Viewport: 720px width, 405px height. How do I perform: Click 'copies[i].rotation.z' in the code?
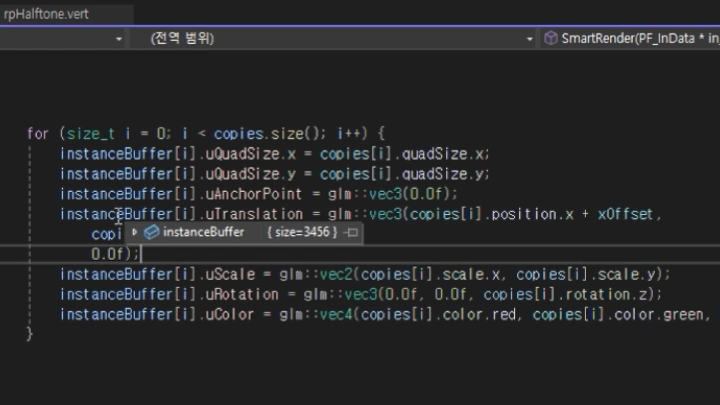pos(566,295)
